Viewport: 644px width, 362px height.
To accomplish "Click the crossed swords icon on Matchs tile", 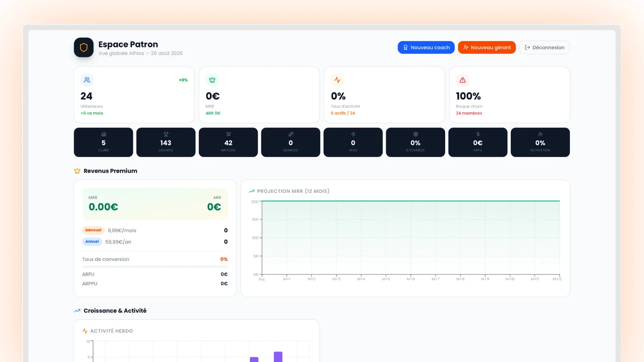I will click(228, 134).
